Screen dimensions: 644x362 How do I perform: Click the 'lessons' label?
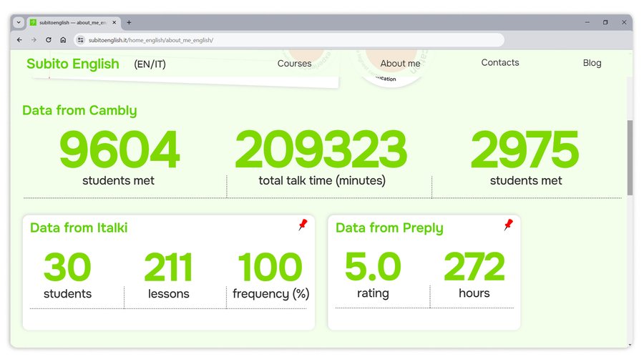pyautogui.click(x=169, y=294)
